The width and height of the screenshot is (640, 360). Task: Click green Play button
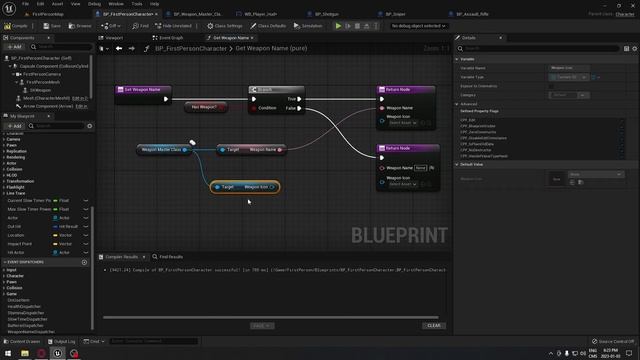(338, 26)
